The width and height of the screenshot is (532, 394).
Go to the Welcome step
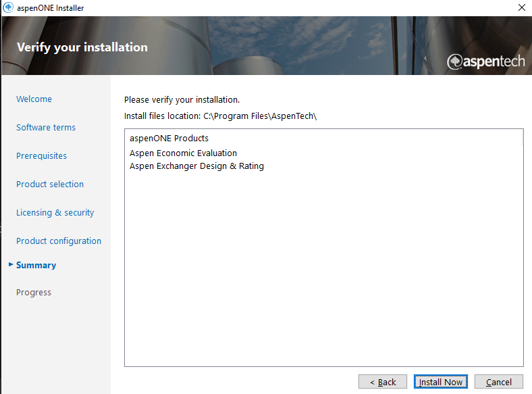34,99
